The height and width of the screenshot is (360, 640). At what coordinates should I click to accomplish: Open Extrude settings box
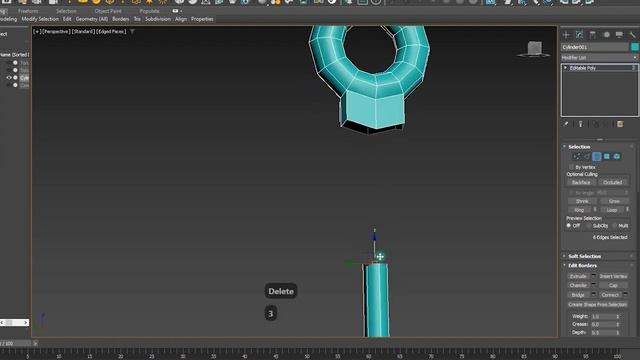594,276
